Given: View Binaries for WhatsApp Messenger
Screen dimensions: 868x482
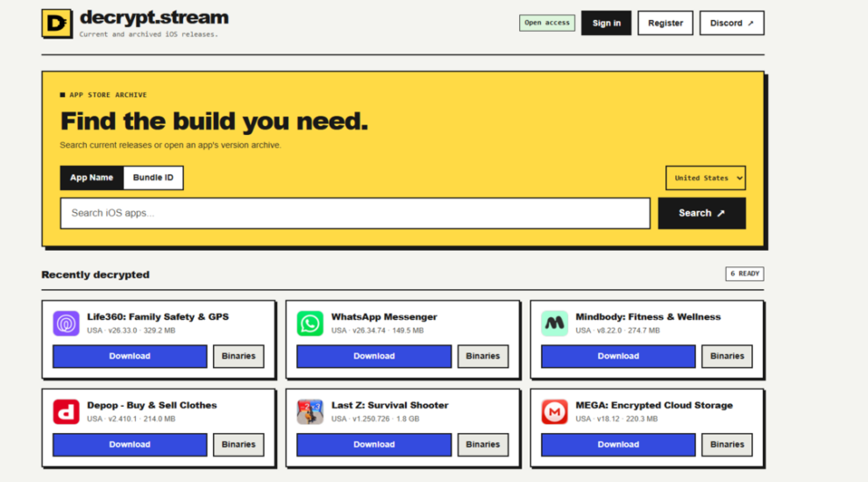Looking at the screenshot, I should pos(483,357).
